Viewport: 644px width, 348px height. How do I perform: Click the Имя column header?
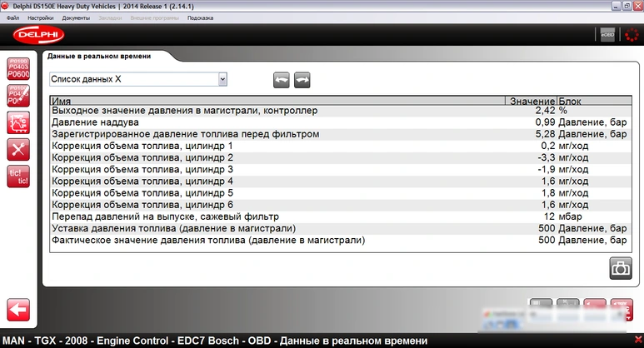point(275,100)
